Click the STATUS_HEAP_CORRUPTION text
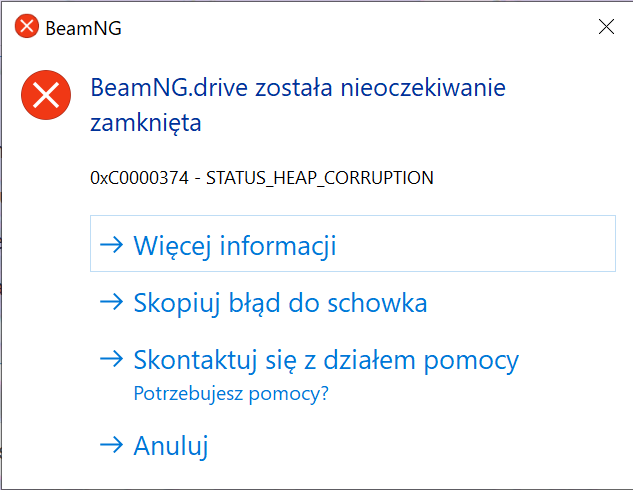 319,179
